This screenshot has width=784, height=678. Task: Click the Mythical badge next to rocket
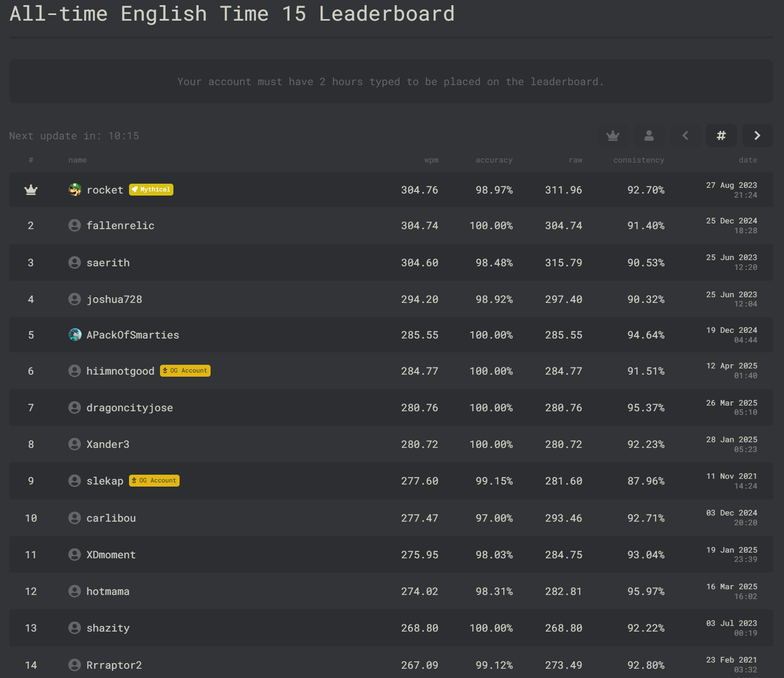click(151, 190)
